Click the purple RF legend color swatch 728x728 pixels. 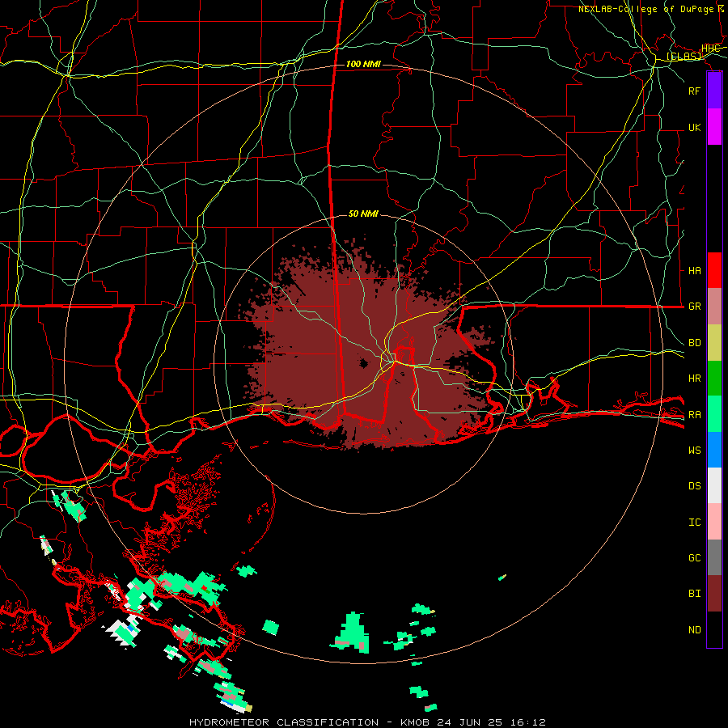[x=714, y=91]
